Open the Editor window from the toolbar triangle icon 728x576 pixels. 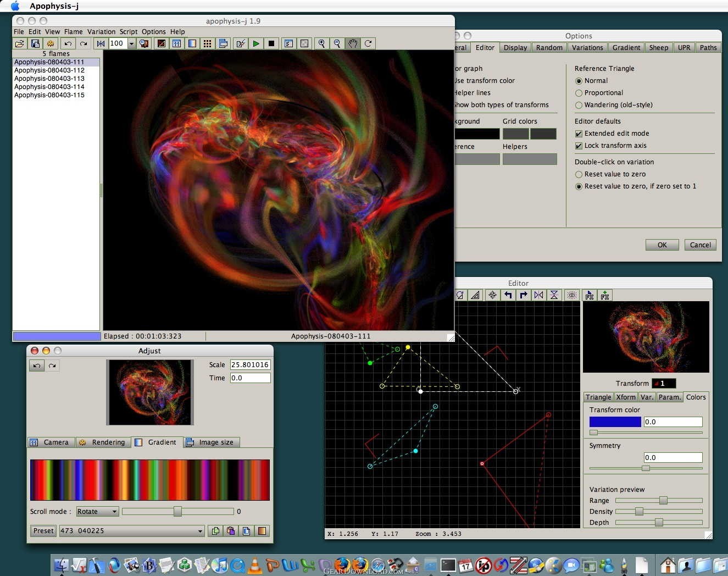161,43
